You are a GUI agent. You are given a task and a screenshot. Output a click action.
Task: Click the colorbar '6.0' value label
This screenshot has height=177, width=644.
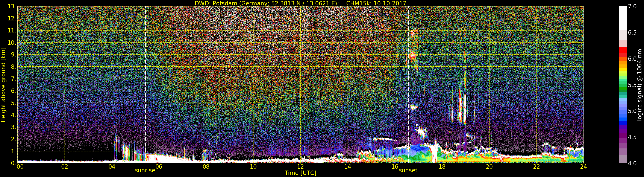click(x=632, y=59)
